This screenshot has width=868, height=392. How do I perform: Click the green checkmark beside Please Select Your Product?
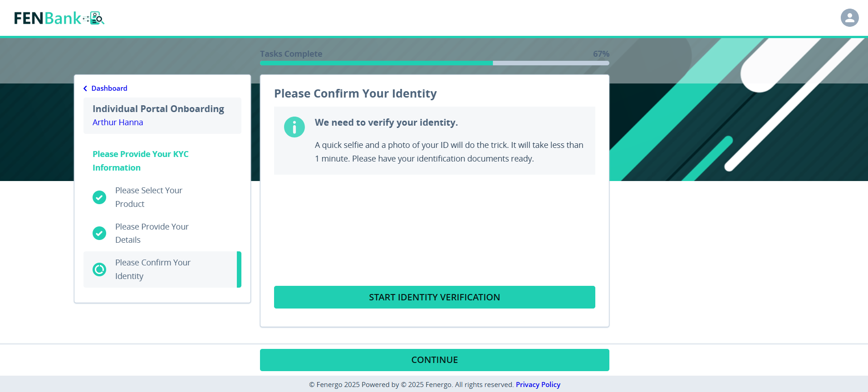coord(99,197)
